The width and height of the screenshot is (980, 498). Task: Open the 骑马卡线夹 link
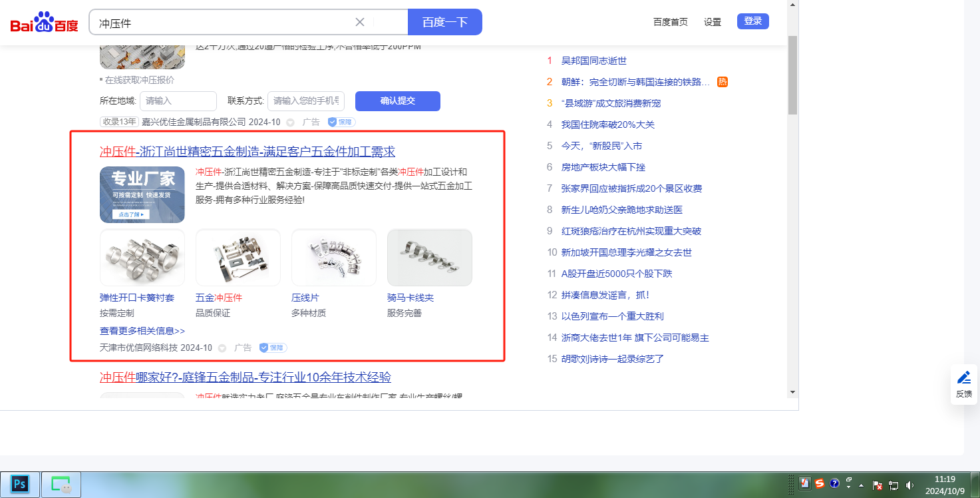(410, 298)
